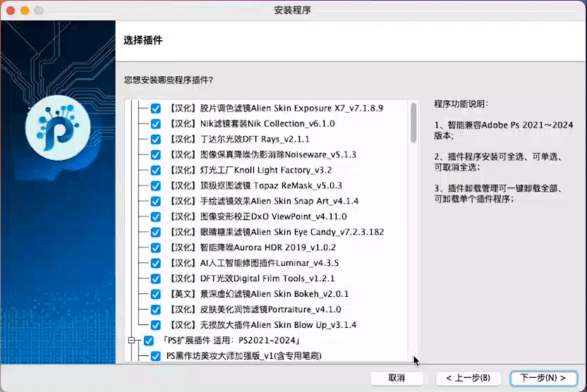Select the Topaz ReMask_v5.0.3 row text
The image size is (587, 392).
[255, 185]
